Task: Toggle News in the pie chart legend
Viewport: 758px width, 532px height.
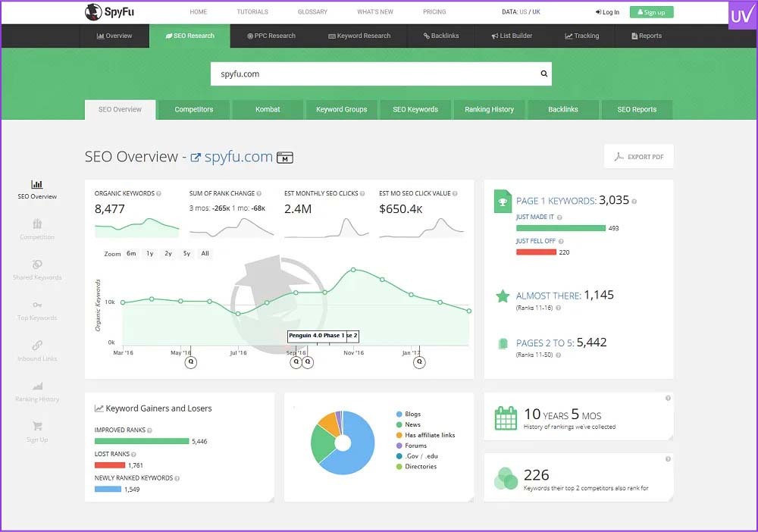Action: click(x=409, y=424)
